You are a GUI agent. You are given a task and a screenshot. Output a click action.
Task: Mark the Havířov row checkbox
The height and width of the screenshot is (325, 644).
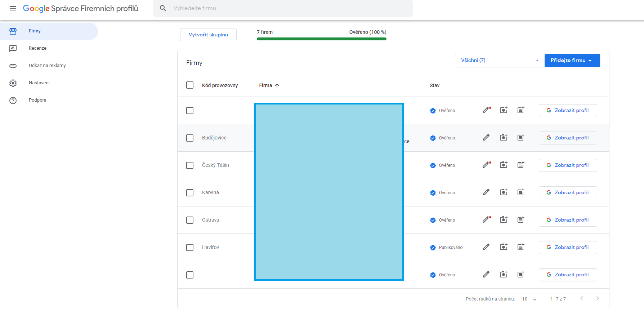[x=190, y=248]
